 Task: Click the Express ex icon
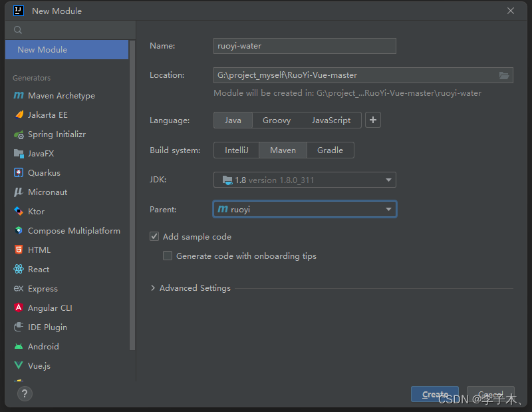19,289
